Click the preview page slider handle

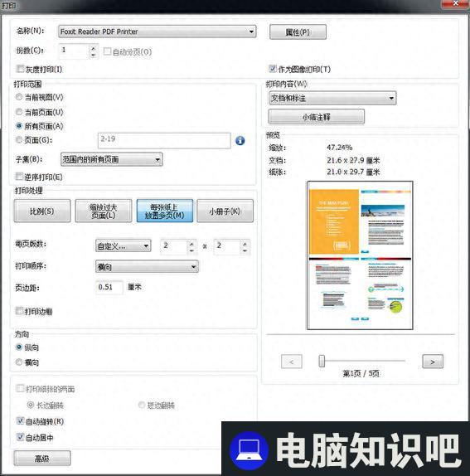[322, 361]
